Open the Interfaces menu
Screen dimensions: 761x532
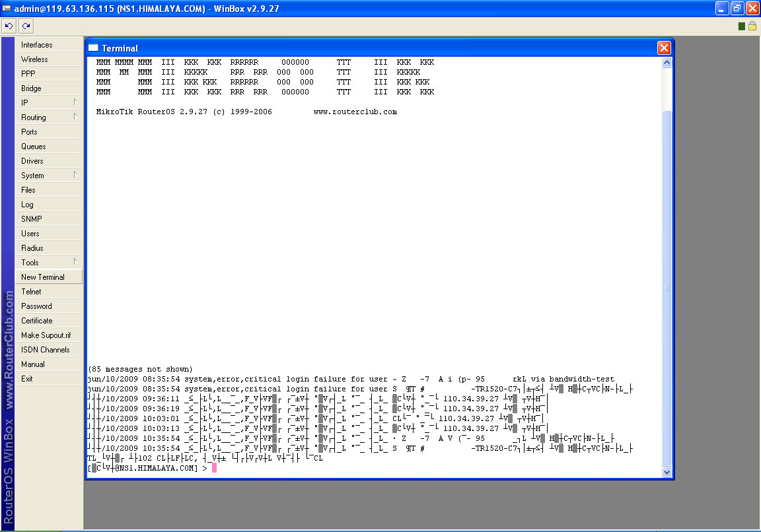click(x=49, y=45)
